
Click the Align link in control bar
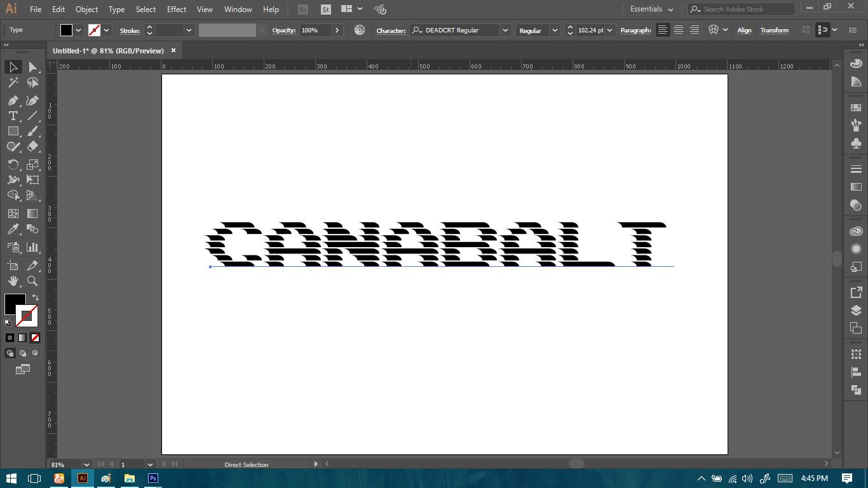(x=744, y=30)
